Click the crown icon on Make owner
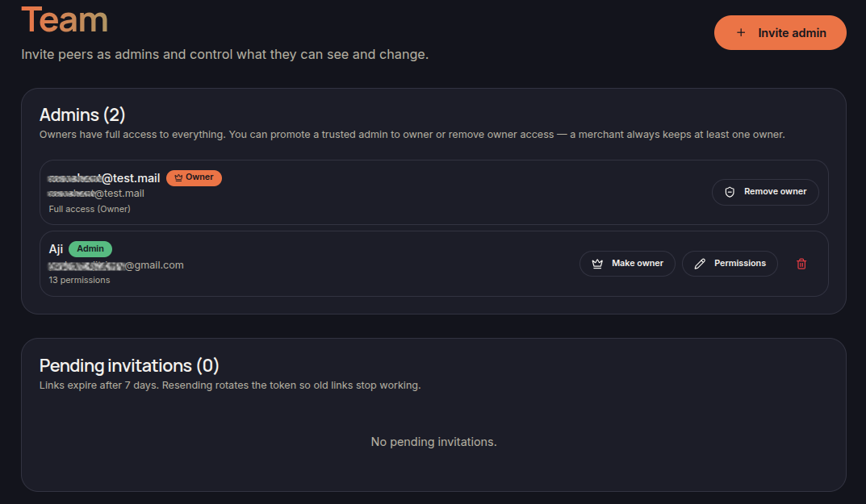Screen dimensions: 866x504 (x=597, y=264)
